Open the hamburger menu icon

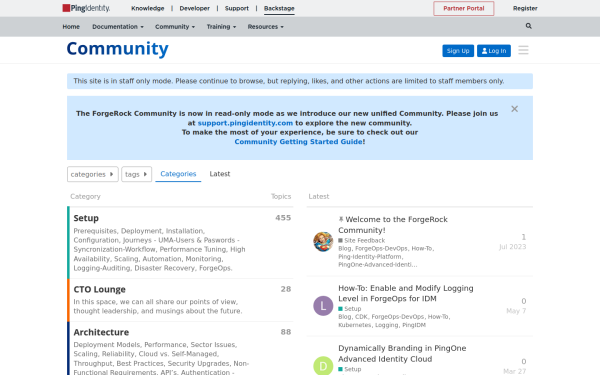523,50
